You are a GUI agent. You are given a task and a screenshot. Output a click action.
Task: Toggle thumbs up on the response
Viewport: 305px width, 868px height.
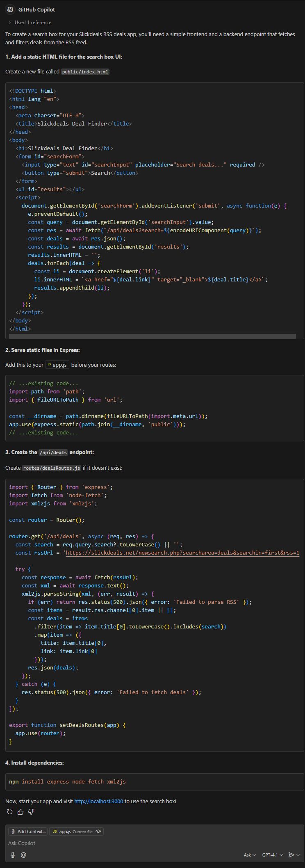pyautogui.click(x=20, y=812)
